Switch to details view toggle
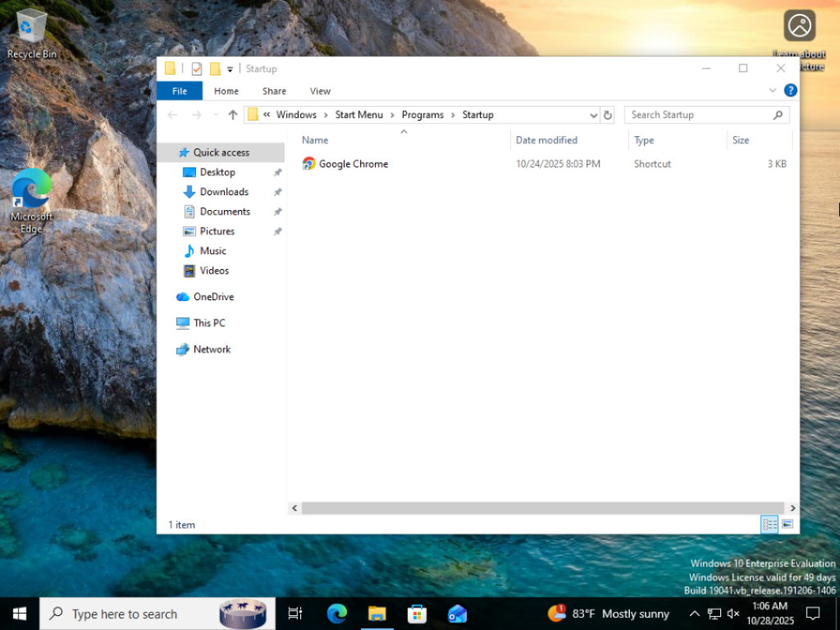The width and height of the screenshot is (840, 630). [x=769, y=524]
